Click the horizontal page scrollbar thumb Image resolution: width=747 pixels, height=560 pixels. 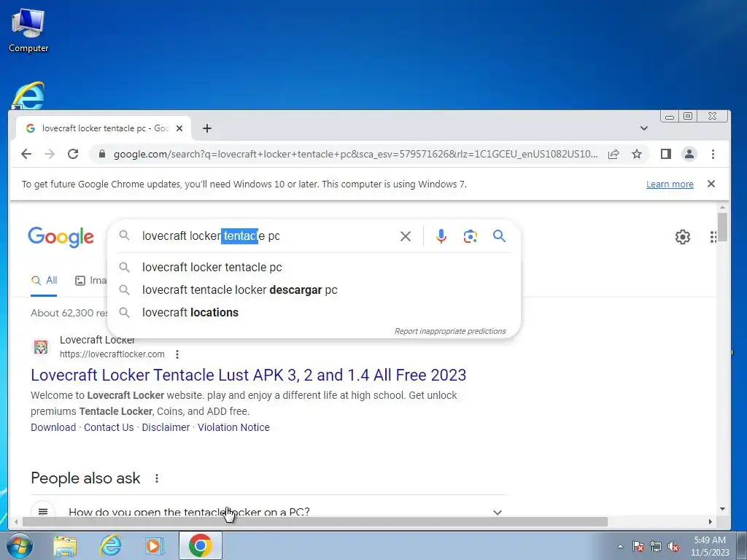point(315,521)
